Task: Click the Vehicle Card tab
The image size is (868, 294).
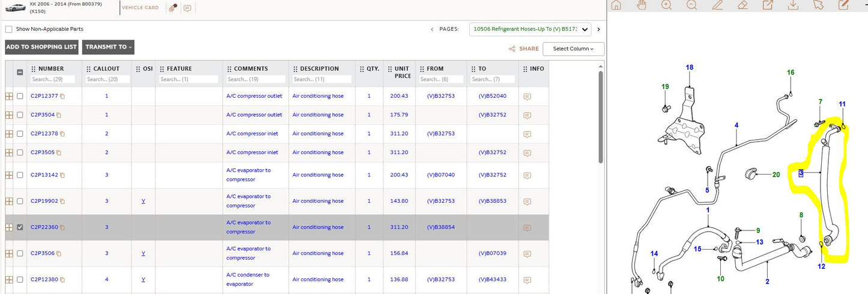Action: click(x=140, y=8)
